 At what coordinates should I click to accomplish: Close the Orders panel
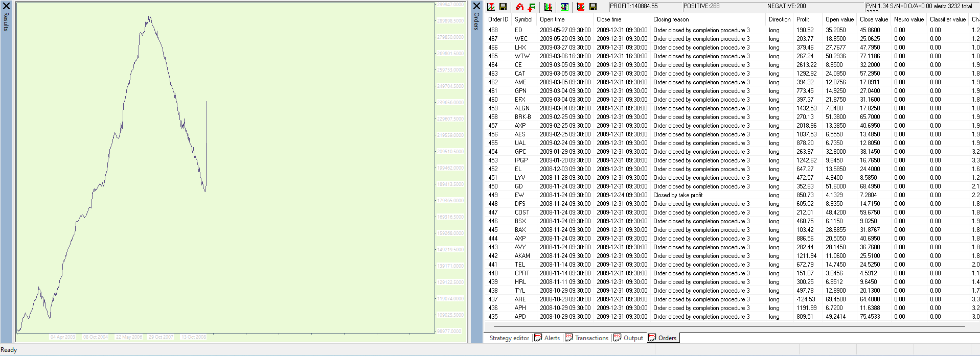[476, 6]
